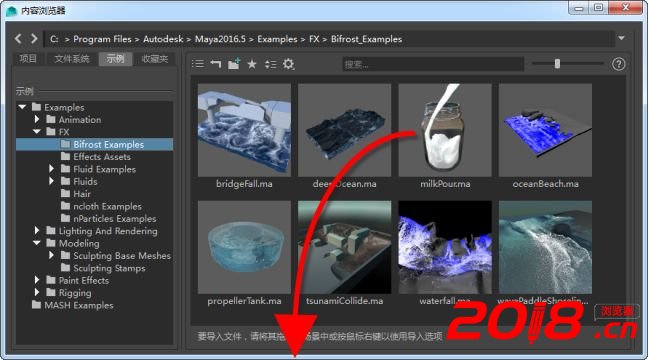Click the help question mark icon
Viewport: 648px width, 360px height.
click(618, 64)
